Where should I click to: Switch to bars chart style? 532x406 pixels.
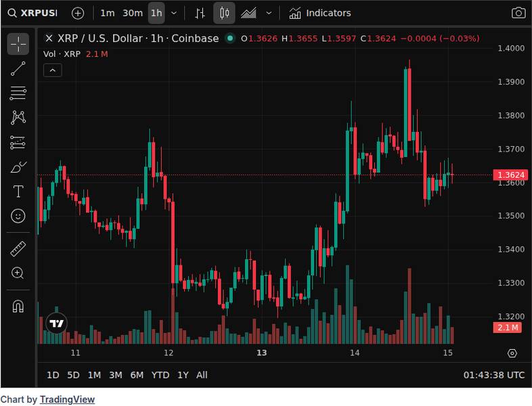200,14
